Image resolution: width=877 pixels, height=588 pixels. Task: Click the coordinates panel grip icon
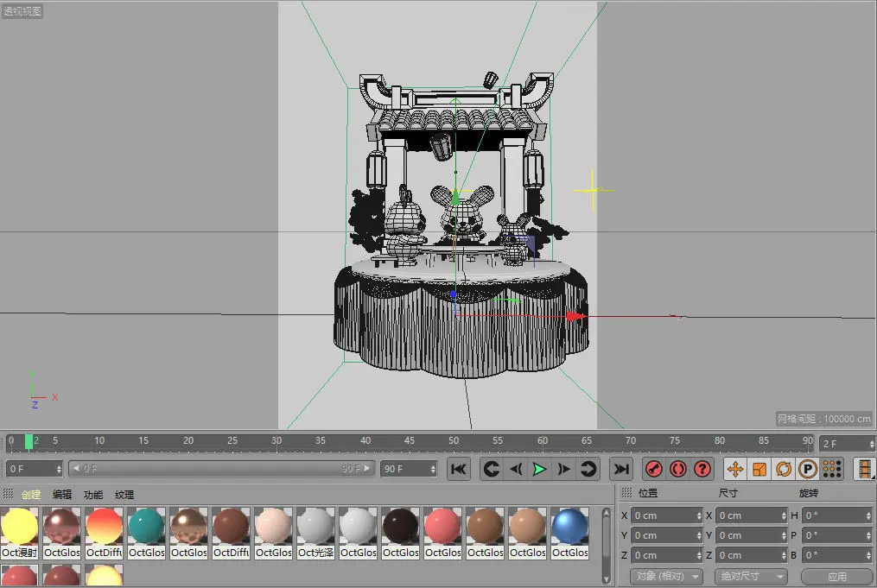[x=626, y=492]
